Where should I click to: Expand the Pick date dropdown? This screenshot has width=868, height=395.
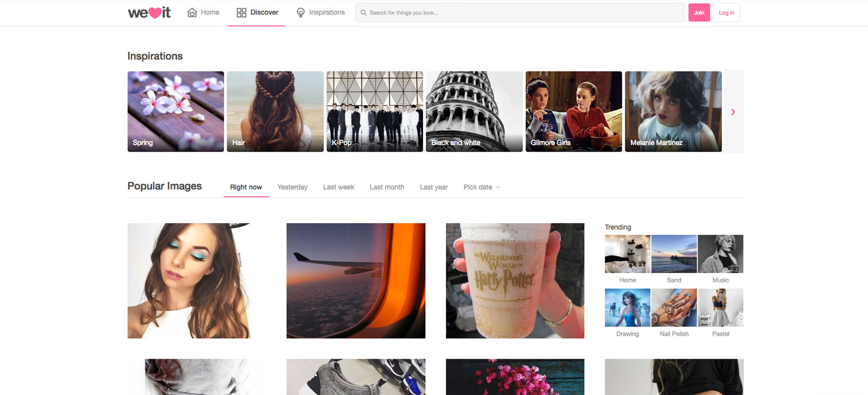tap(481, 187)
